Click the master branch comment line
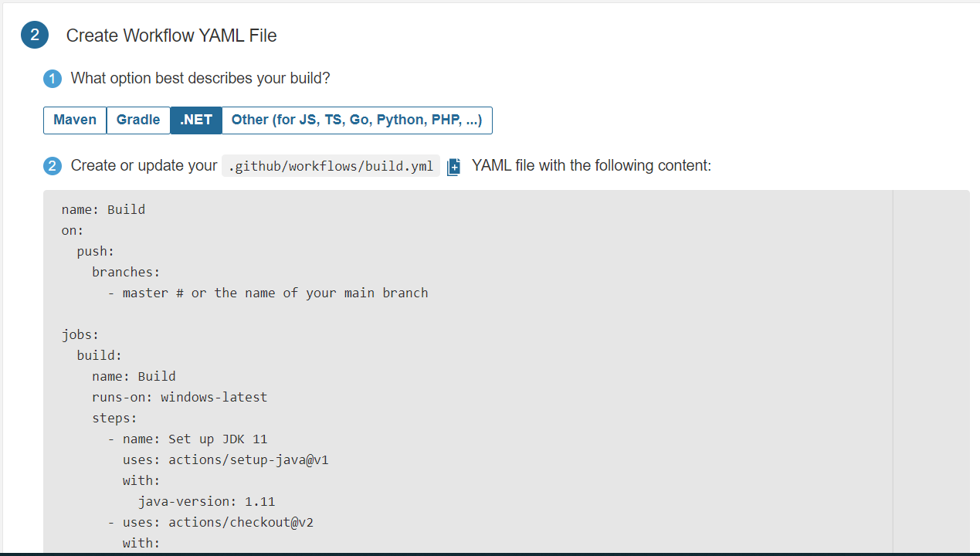This screenshot has width=980, height=556. 268,293
